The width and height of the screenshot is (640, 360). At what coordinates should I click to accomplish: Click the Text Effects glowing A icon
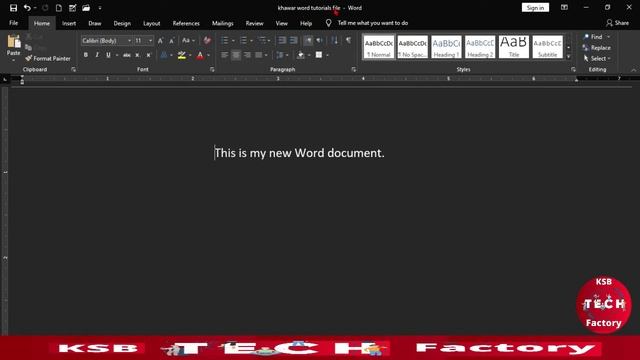click(164, 55)
